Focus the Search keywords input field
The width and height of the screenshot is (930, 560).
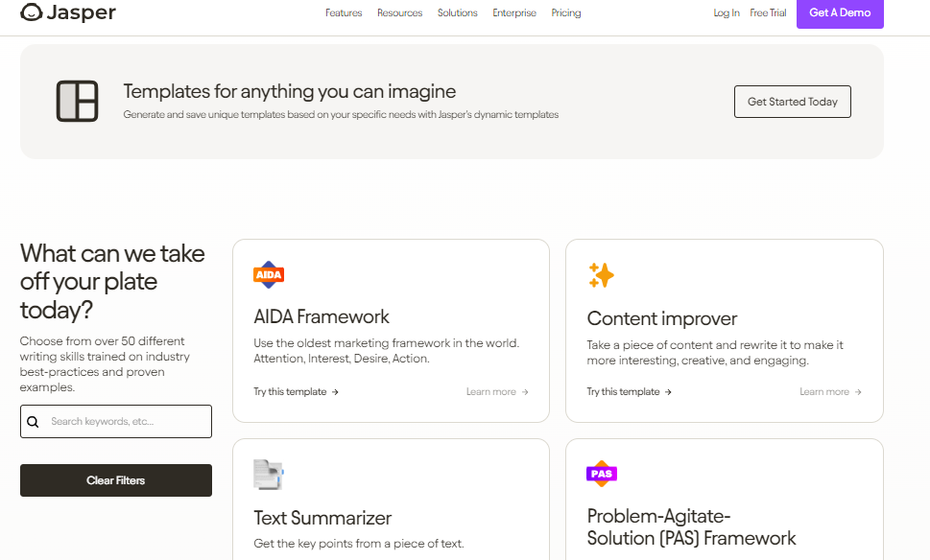(x=116, y=421)
